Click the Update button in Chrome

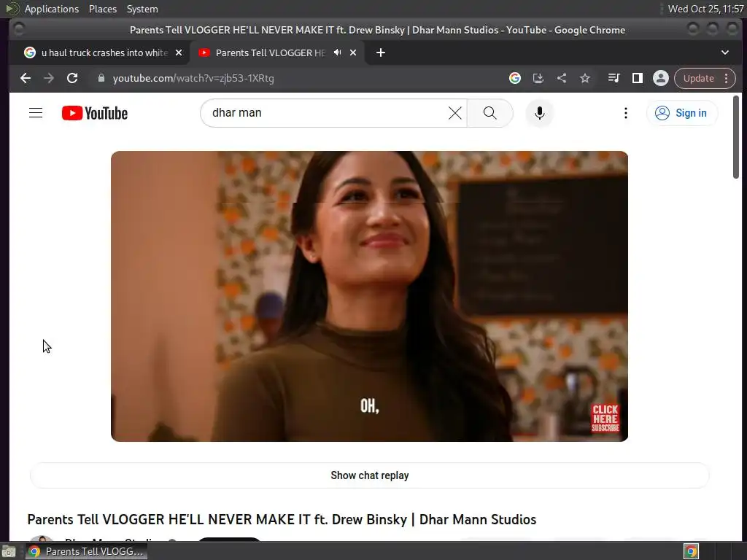pos(699,78)
